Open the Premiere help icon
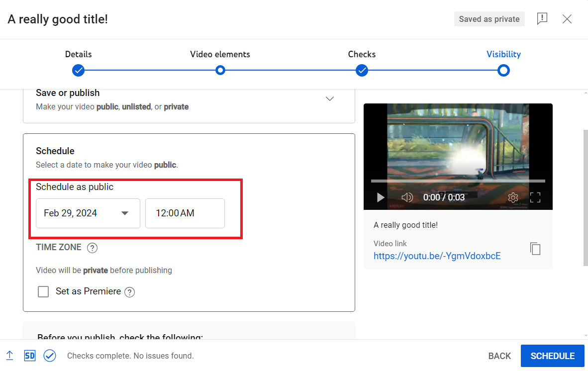Image resolution: width=588 pixels, height=371 pixels. coord(129,292)
